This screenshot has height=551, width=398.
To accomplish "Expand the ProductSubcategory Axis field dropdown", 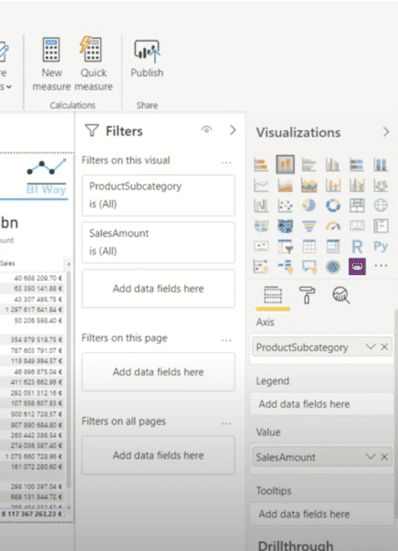I will click(370, 347).
